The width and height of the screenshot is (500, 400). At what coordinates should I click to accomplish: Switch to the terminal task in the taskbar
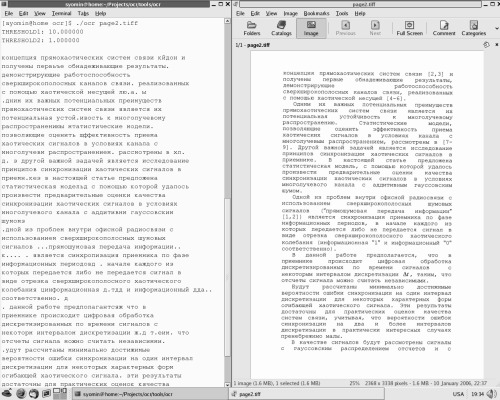pos(150,394)
